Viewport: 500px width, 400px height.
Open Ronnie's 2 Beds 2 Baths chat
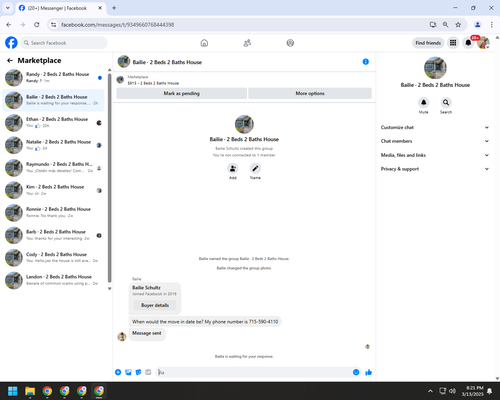click(x=53, y=213)
